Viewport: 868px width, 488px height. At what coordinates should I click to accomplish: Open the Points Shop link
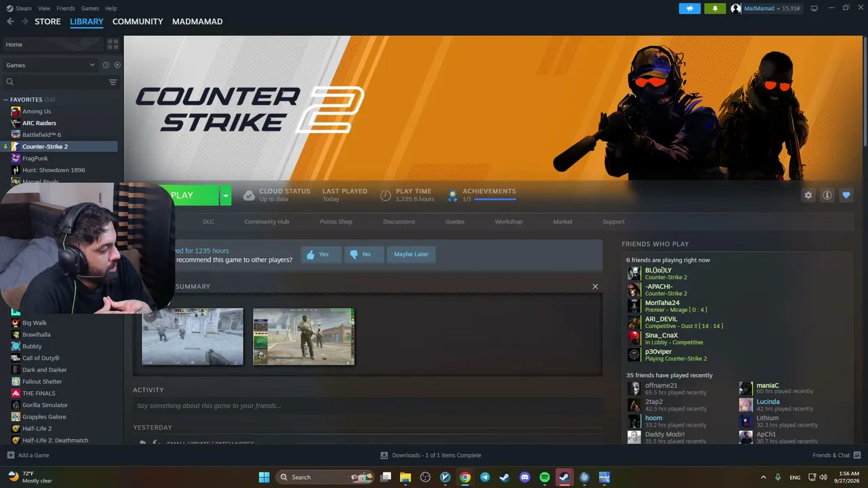click(x=336, y=222)
